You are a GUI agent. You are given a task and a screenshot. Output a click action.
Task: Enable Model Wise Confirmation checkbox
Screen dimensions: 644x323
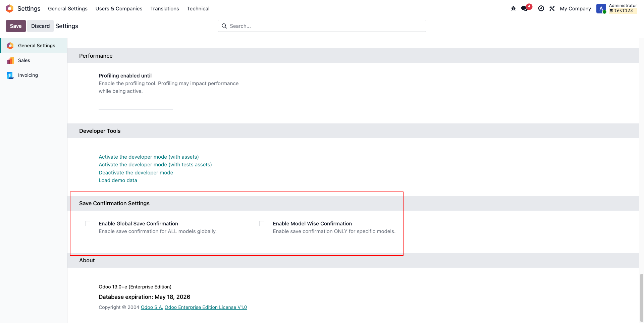coord(262,223)
